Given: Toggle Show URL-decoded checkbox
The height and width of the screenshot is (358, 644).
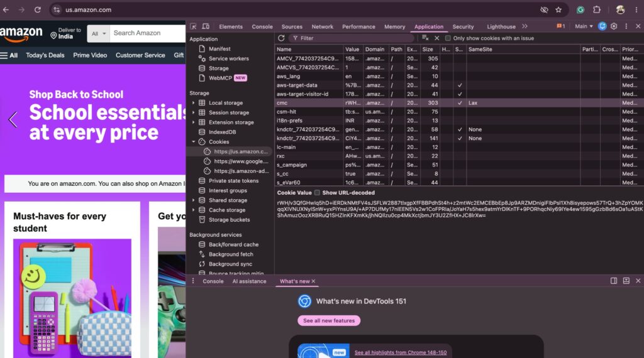Looking at the screenshot, I should coord(317,193).
